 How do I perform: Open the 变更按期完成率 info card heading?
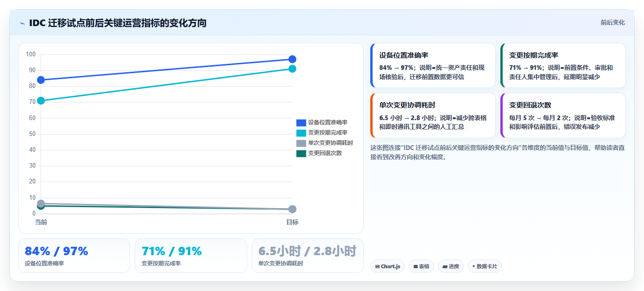pos(533,55)
